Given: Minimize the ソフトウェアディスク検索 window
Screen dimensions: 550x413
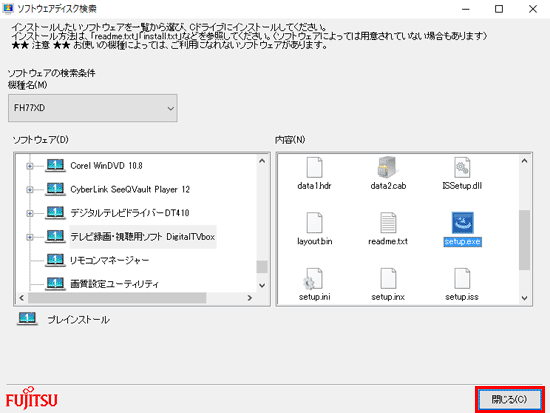Looking at the screenshot, I should pyautogui.click(x=466, y=9).
